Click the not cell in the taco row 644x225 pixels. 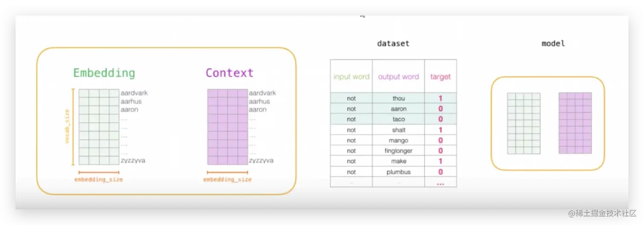click(351, 119)
